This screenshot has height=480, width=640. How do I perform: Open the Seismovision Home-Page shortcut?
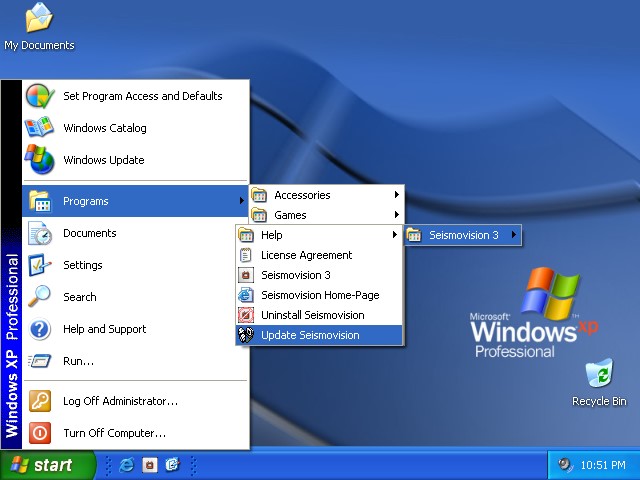point(319,295)
